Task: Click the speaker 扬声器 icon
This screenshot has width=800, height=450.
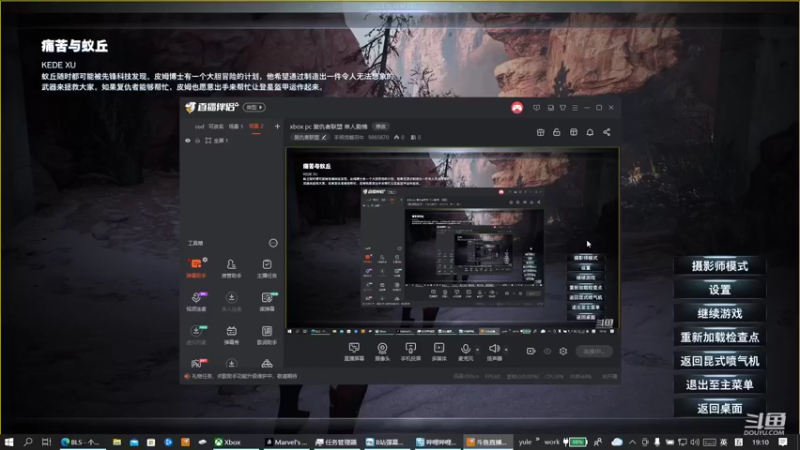Action: [x=494, y=349]
